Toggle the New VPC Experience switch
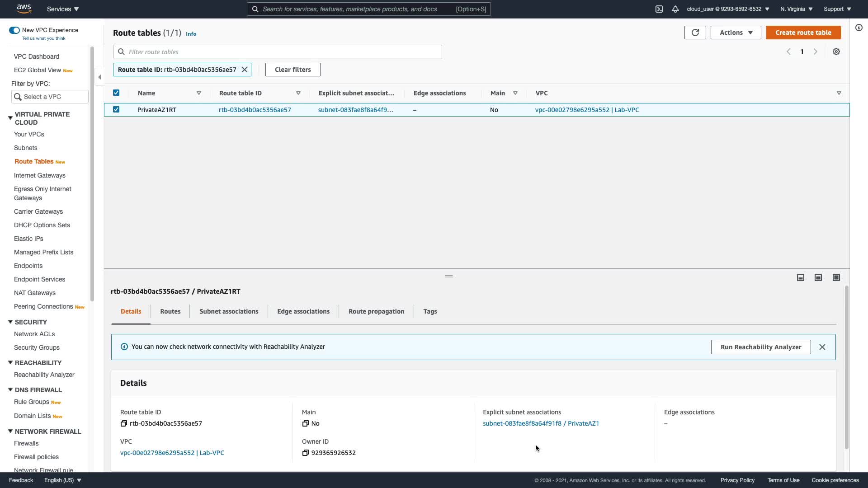 [14, 30]
